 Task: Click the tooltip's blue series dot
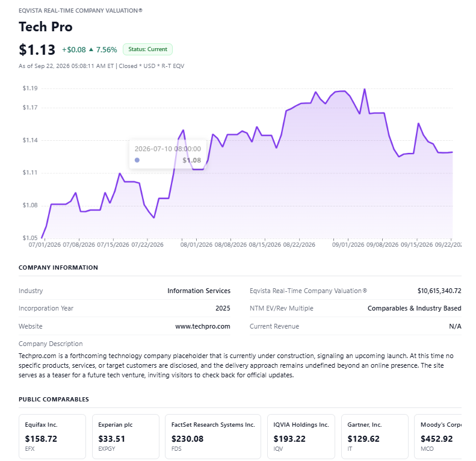[137, 160]
